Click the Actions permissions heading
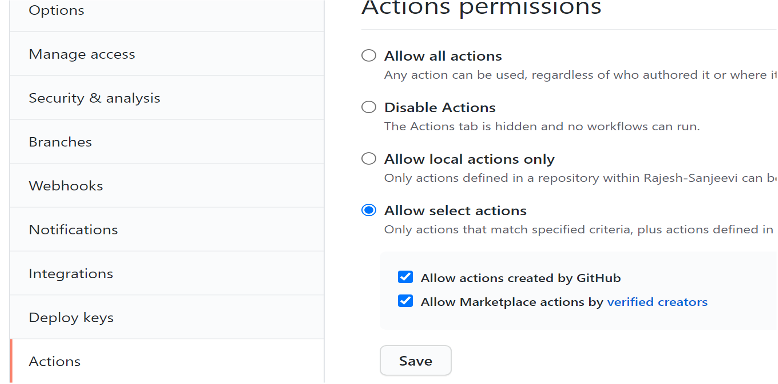Screen dimensions: 778x384 click(x=481, y=8)
